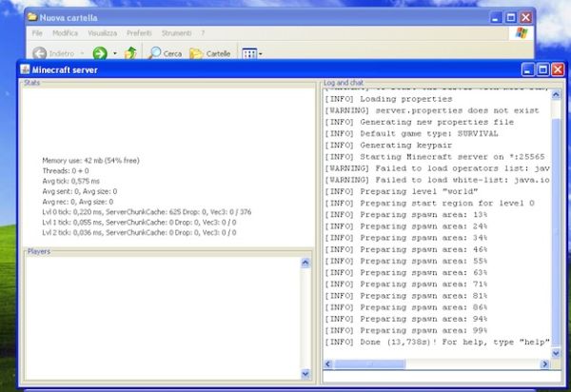Click the Players list scroll-up arrow
571x392 pixels.
(305, 263)
